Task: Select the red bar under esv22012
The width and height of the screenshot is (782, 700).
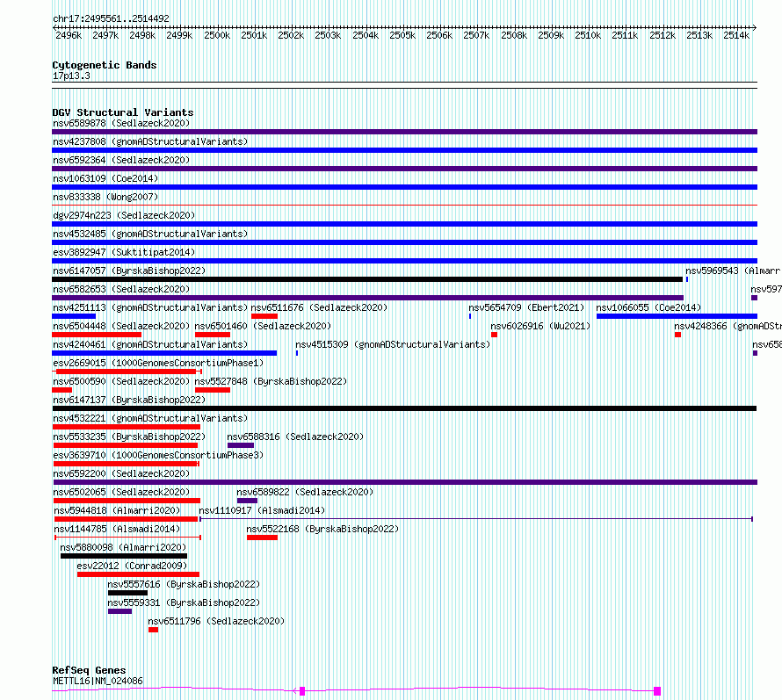Action: tap(138, 574)
